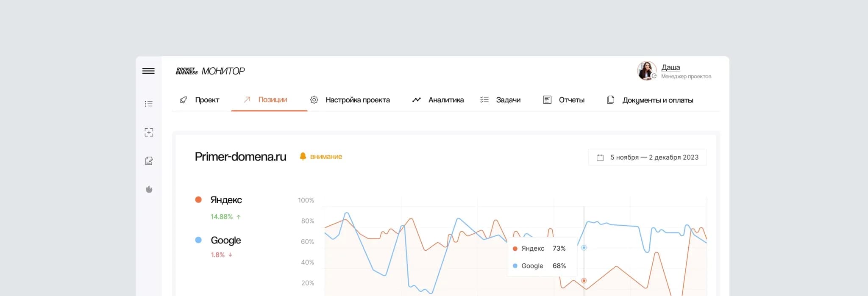868x296 pixels.
Task: Toggle the Google series legend entry
Action: click(225, 240)
